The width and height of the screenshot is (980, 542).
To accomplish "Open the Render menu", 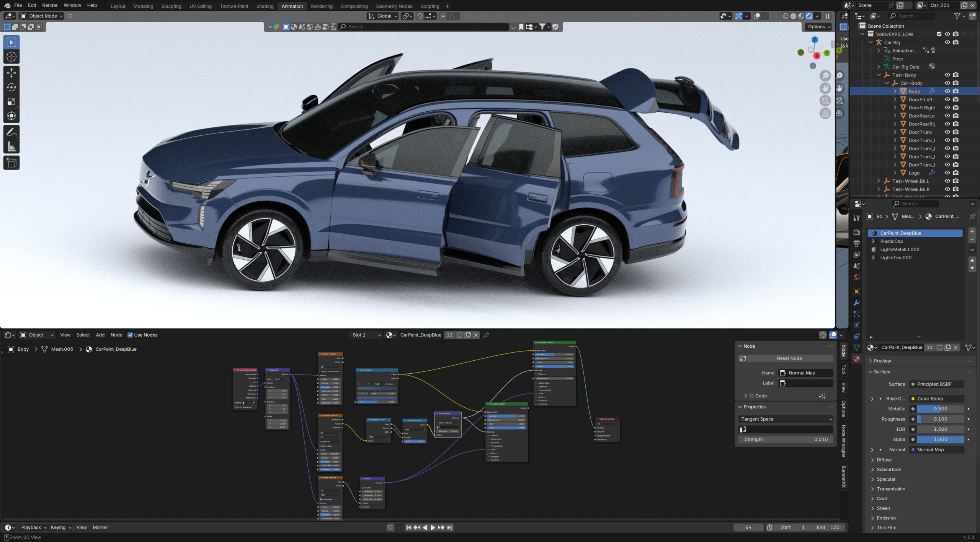I will [x=50, y=5].
